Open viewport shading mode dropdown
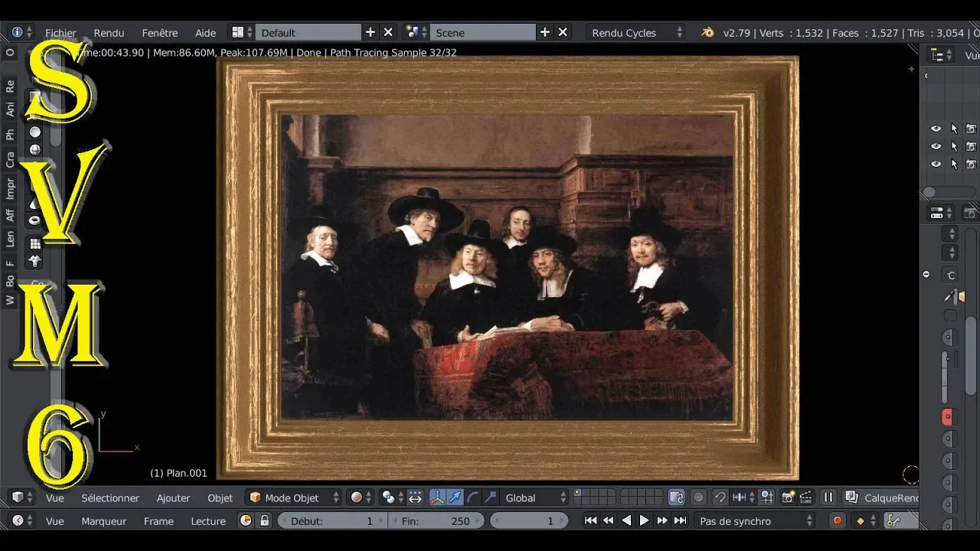The image size is (980, 551). coord(361,497)
